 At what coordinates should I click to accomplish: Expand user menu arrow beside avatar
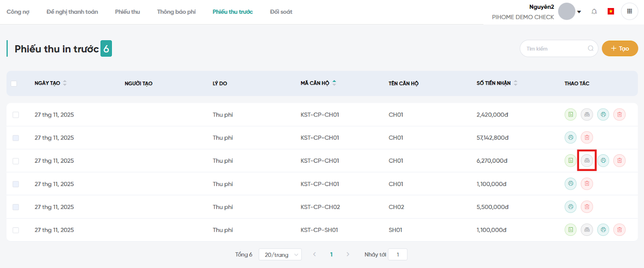(x=579, y=12)
